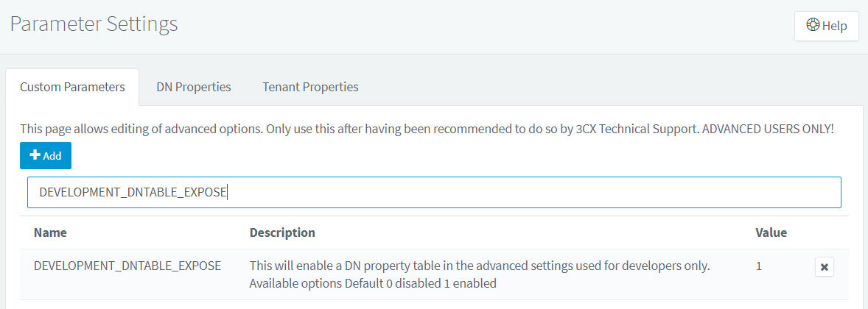Click into the parameter search field
Viewport: 868px width, 309px height.
coord(516,192)
